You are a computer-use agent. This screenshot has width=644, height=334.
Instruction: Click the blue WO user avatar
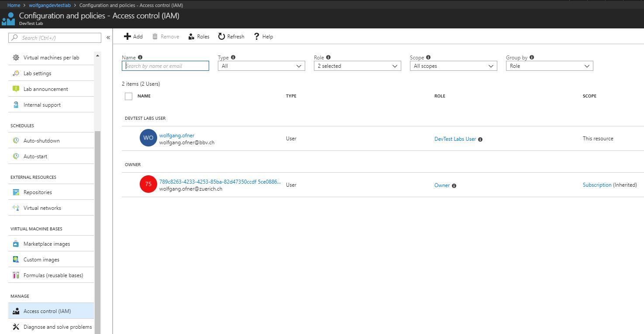pos(148,138)
